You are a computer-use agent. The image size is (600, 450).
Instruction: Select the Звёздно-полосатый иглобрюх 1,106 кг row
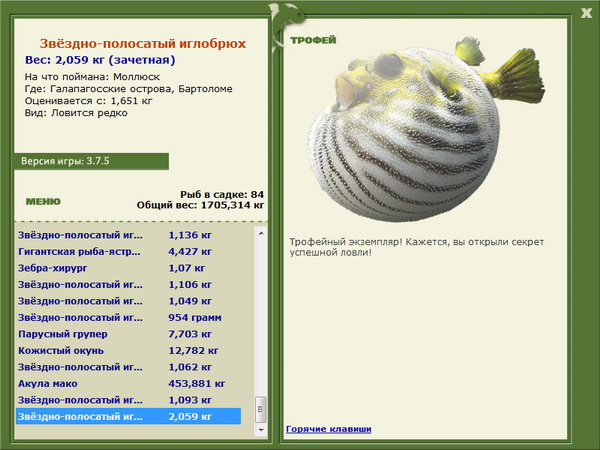pos(128,284)
